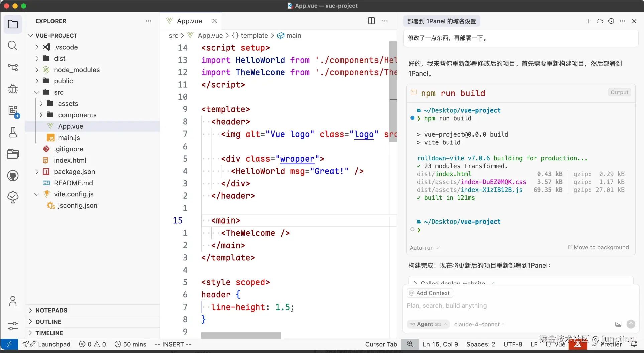Viewport: 644px width, 353px height.
Task: Open README.md in the file tree
Action: 73,183
